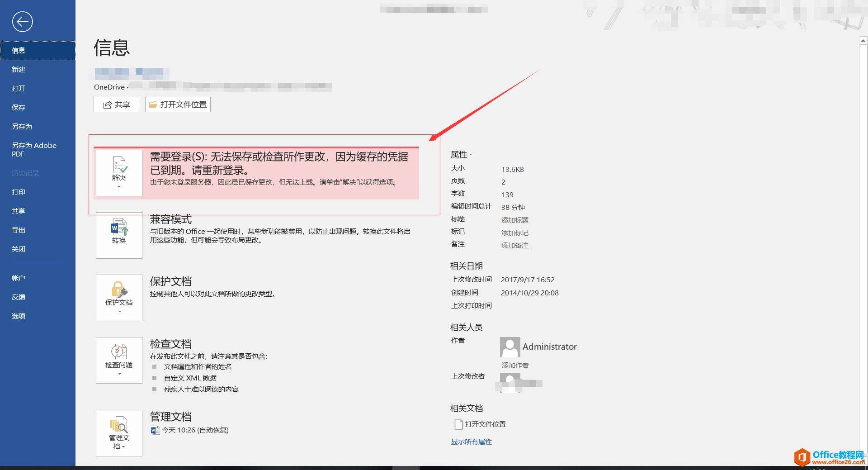
Task: Click the scrollbar up arrow
Action: coord(863,41)
